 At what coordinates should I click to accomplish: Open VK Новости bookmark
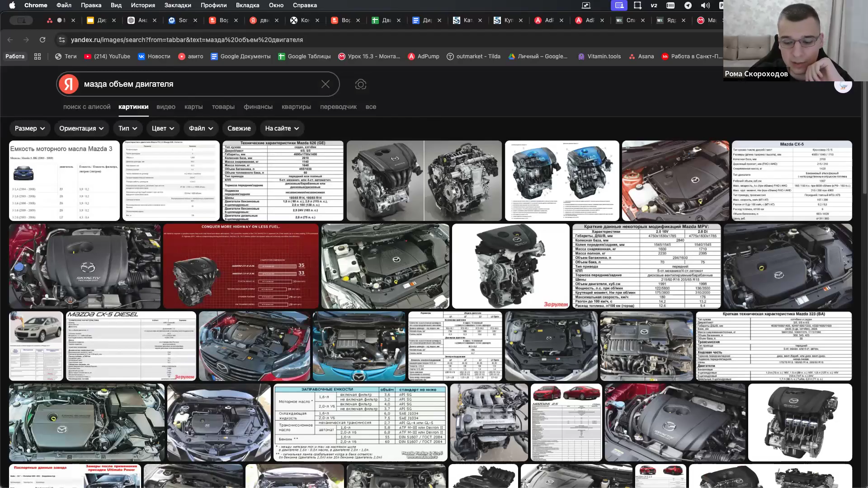(x=154, y=56)
